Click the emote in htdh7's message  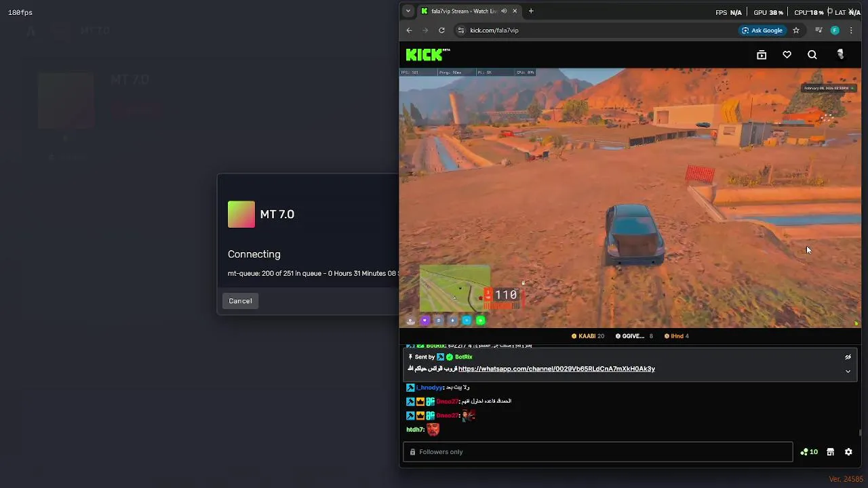433,429
